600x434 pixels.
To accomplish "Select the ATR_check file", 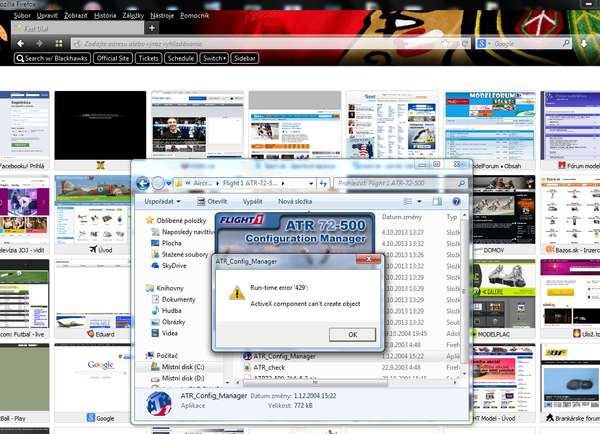I will (269, 367).
